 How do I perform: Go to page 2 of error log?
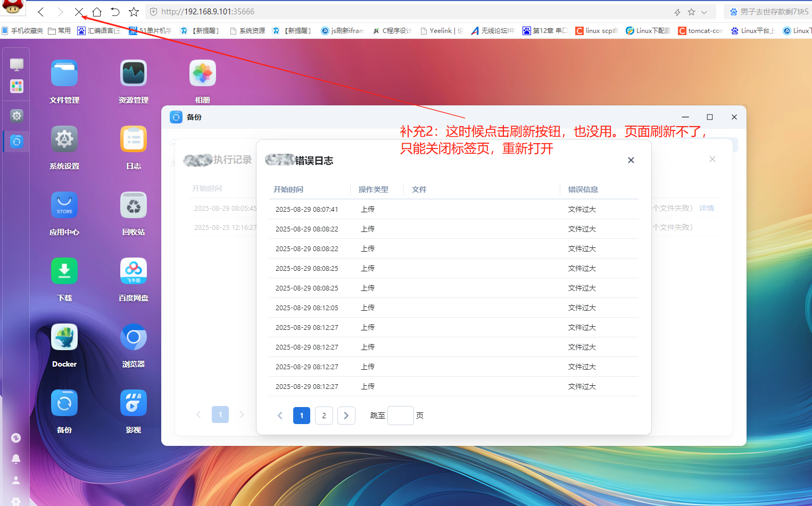tap(324, 416)
